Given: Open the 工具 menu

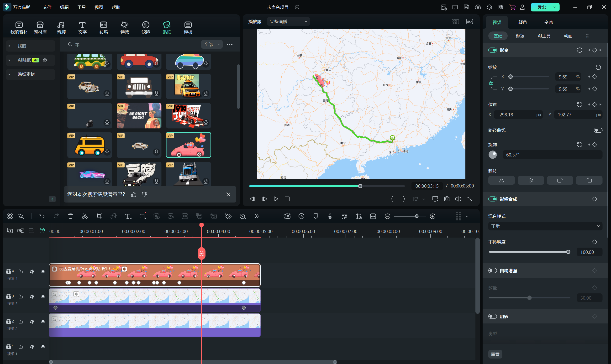Looking at the screenshot, I should point(81,7).
